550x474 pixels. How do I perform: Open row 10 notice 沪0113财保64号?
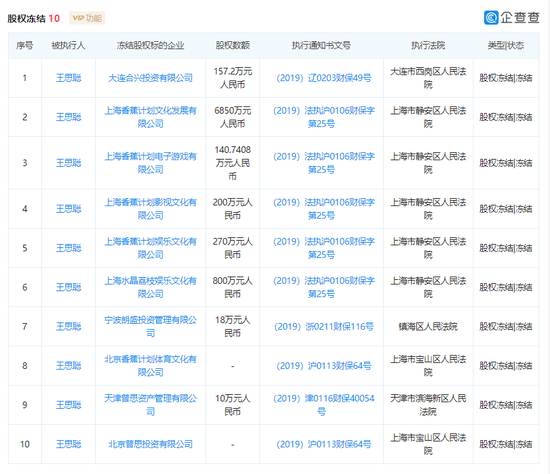tap(323, 445)
